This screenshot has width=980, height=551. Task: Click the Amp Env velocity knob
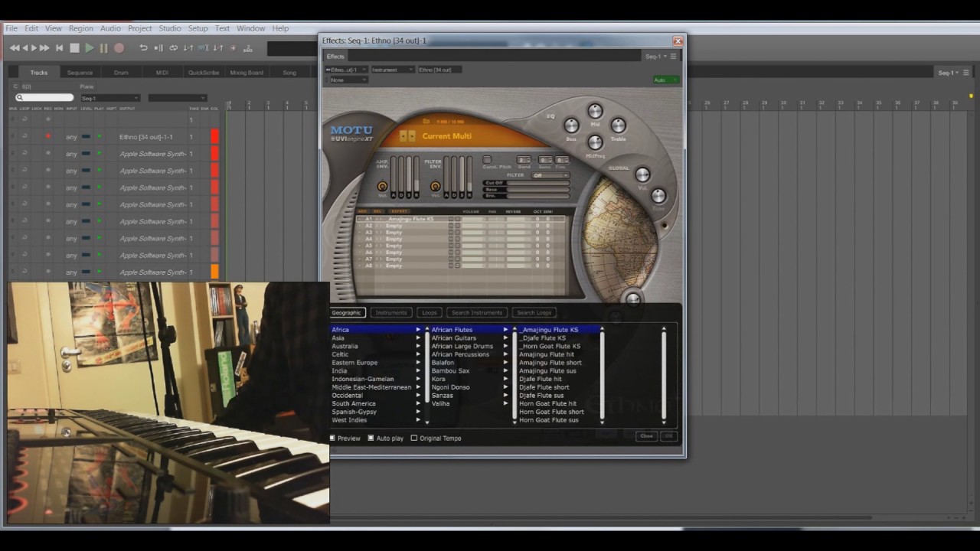click(382, 186)
